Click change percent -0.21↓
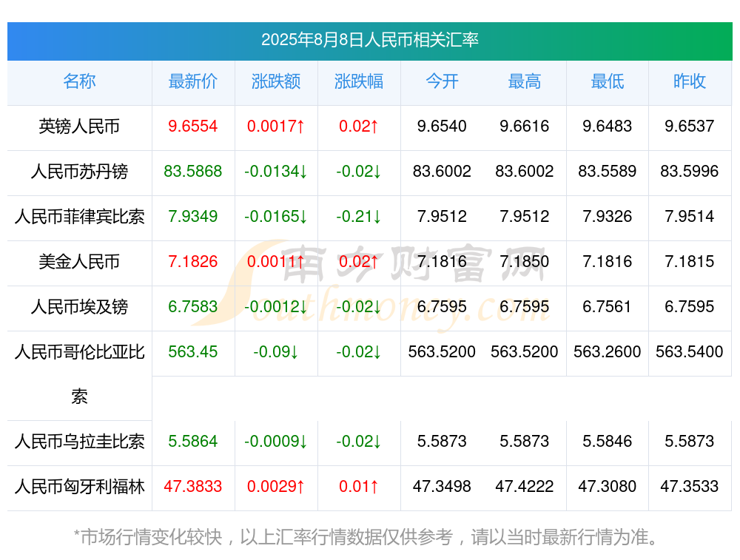Screen dimensions: 740x560 (x=359, y=217)
